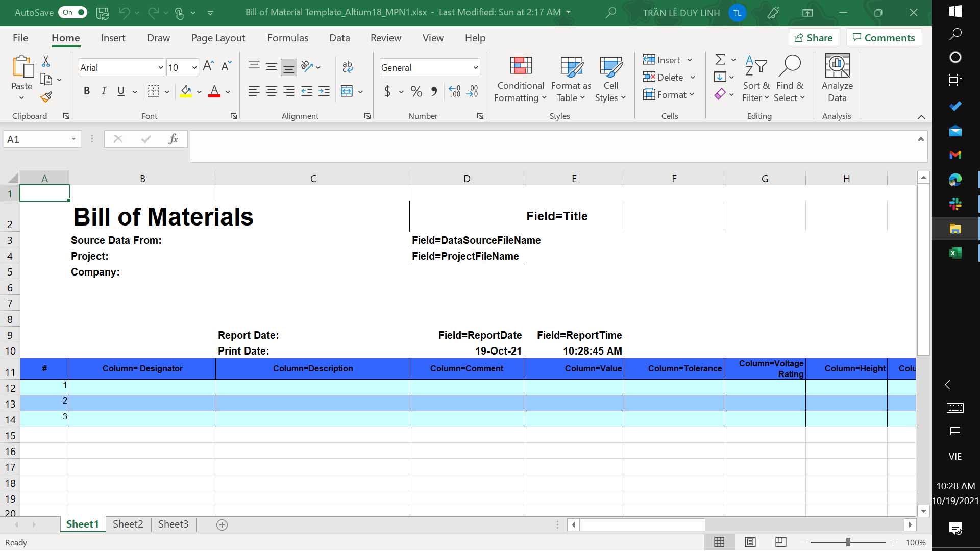The image size is (980, 551).
Task: Click the Percent Style icon
Action: pos(416,92)
